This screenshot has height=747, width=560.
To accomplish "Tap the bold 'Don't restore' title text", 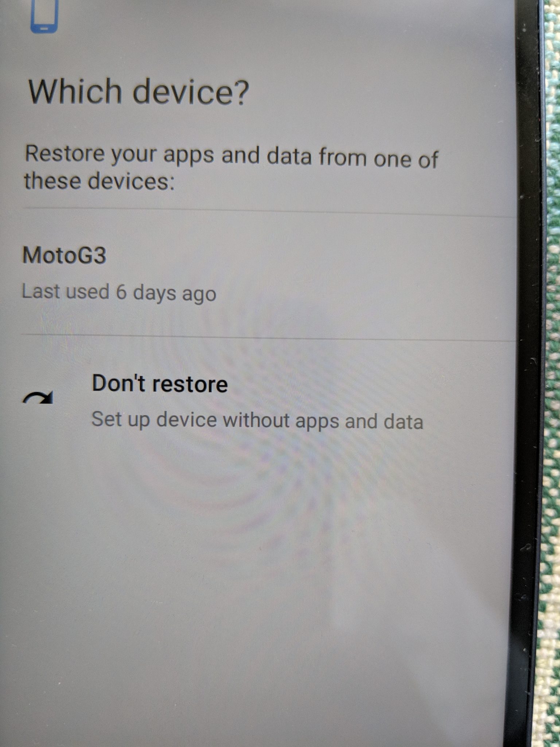I will 160,383.
